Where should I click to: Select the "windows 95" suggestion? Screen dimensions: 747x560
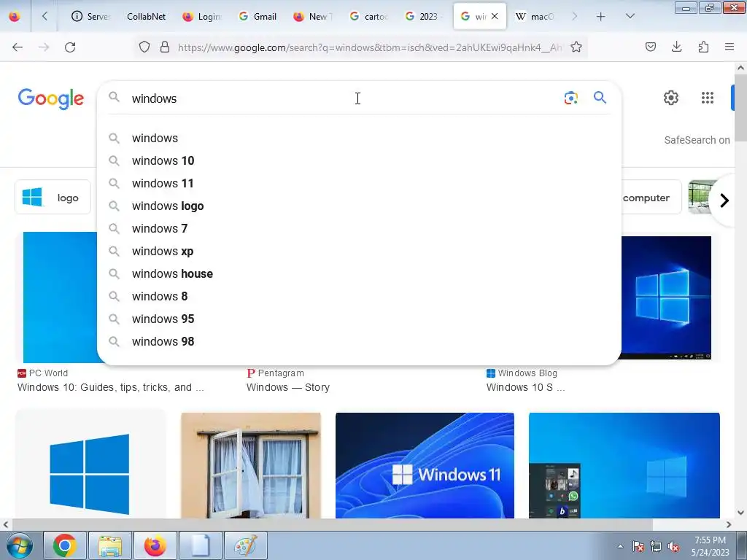pos(359,319)
